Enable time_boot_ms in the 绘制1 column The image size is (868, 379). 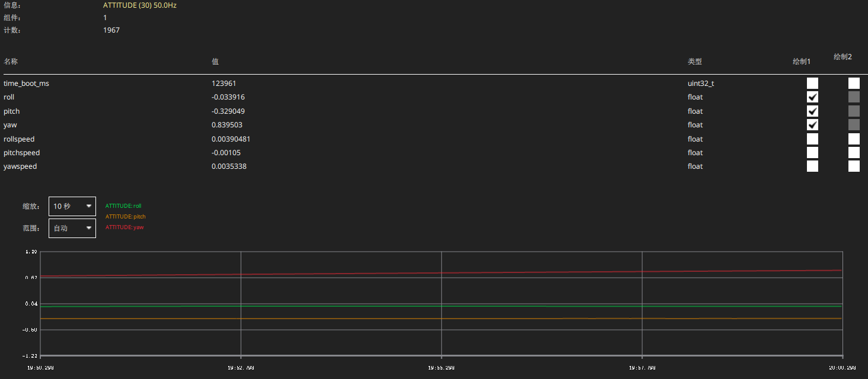[x=812, y=83]
